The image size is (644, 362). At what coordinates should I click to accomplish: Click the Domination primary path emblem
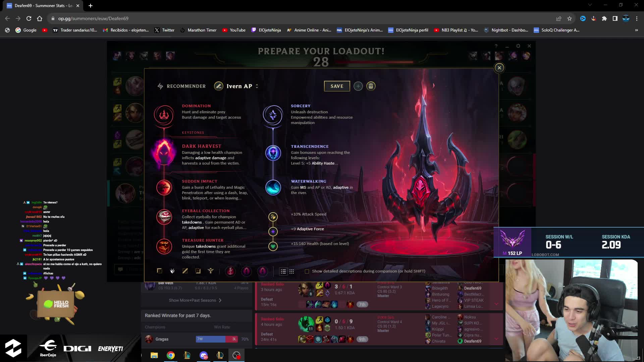(164, 115)
